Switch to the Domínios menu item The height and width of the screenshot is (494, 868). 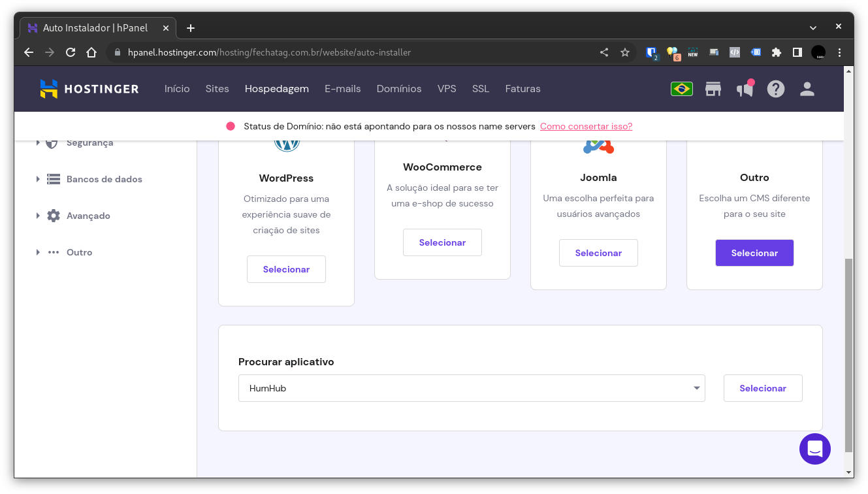pyautogui.click(x=399, y=88)
